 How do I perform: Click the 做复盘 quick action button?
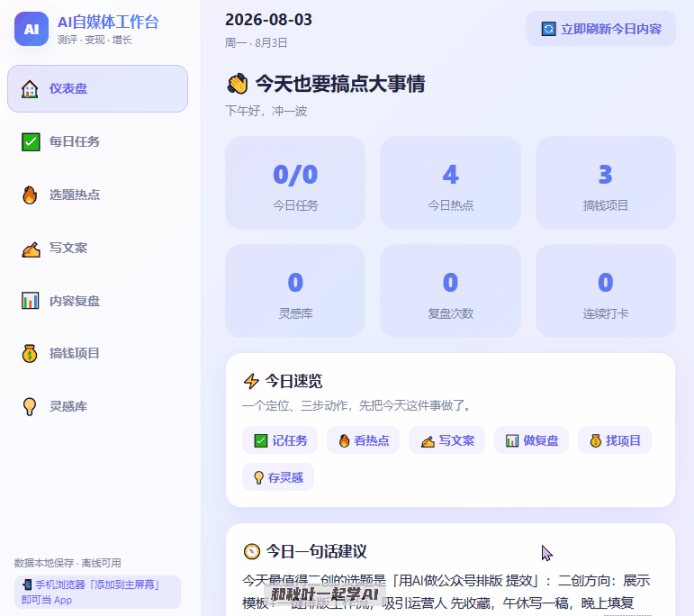(532, 440)
